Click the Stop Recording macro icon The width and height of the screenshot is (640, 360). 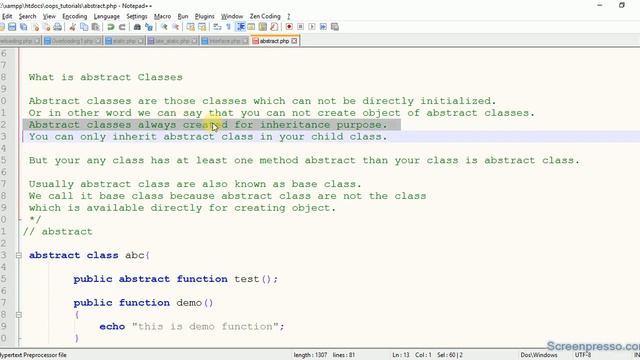300,27
